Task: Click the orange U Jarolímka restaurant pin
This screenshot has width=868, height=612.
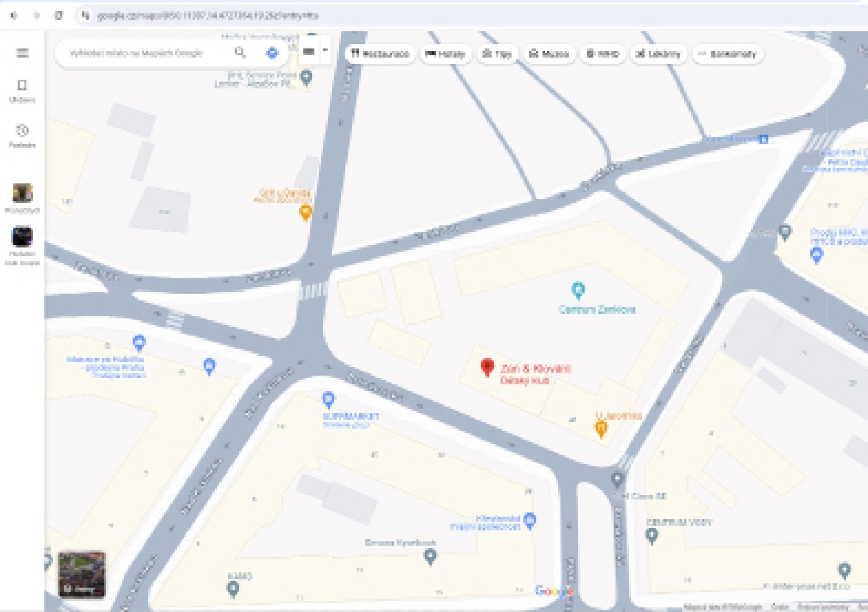Action: [x=601, y=429]
